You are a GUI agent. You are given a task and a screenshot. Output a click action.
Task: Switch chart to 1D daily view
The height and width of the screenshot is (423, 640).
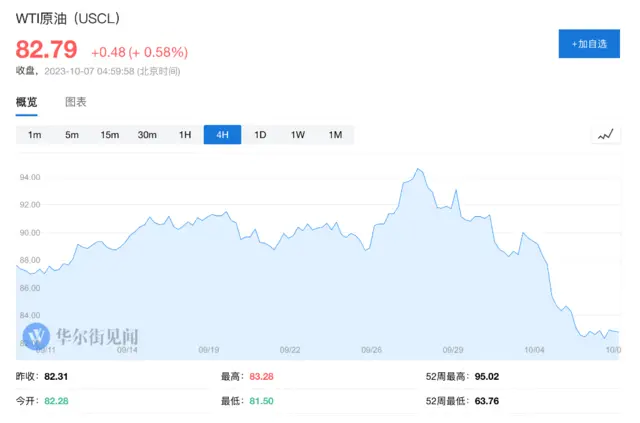(x=260, y=135)
